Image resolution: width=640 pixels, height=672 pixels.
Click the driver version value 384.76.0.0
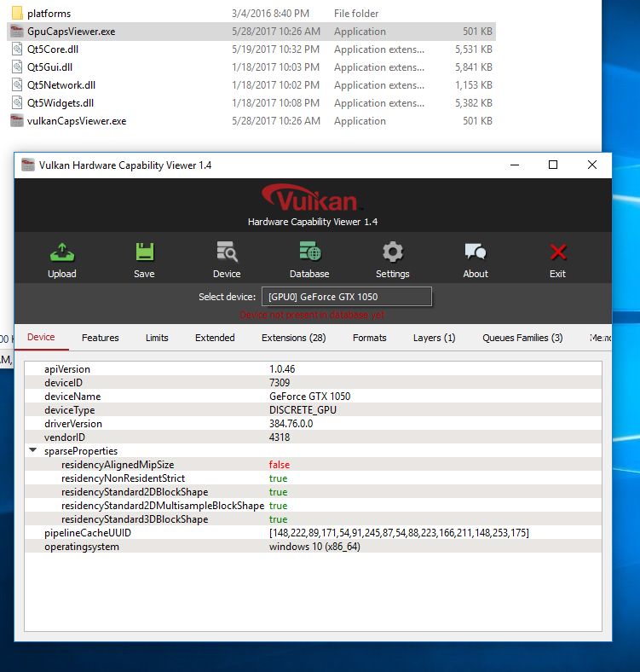click(x=291, y=424)
